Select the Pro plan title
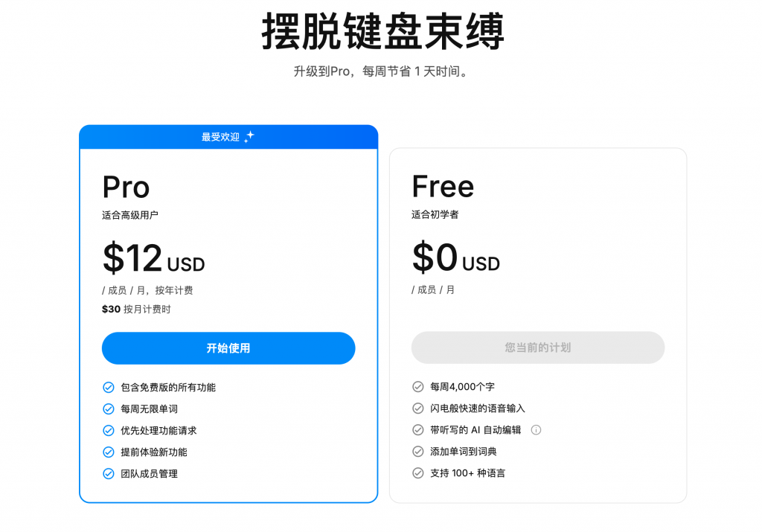 tap(126, 187)
